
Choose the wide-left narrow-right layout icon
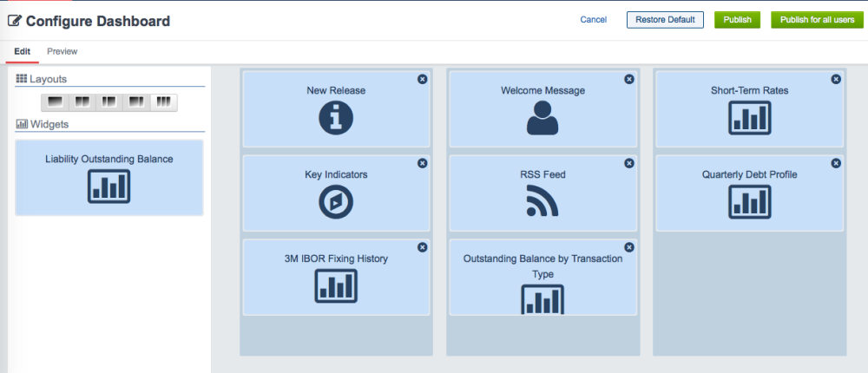tap(136, 102)
